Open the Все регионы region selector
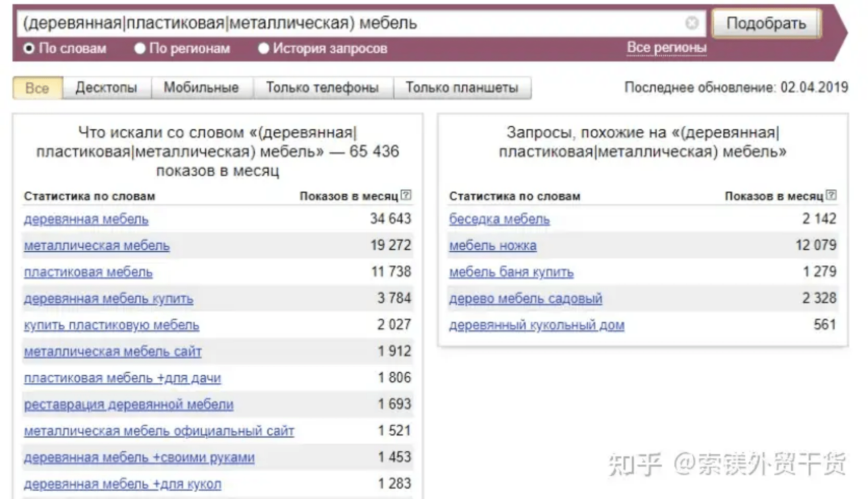Screen dimensions: 868x499 pyautogui.click(x=666, y=48)
